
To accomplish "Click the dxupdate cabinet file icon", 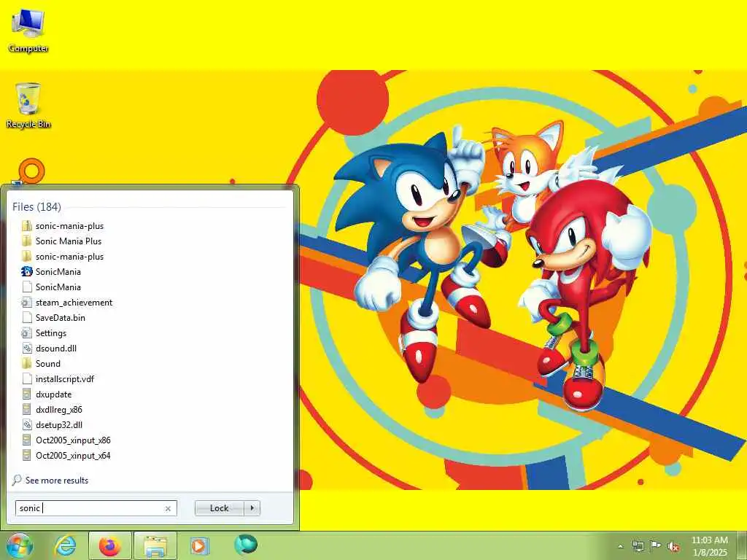I will (27, 394).
